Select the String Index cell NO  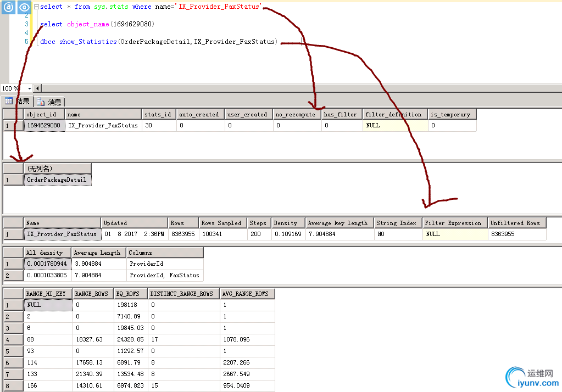(x=398, y=234)
